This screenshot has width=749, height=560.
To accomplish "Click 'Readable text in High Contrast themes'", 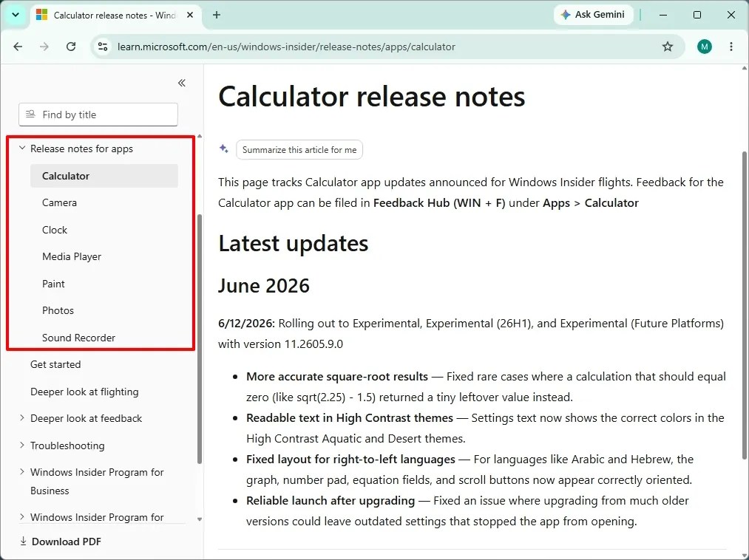I will coord(350,417).
